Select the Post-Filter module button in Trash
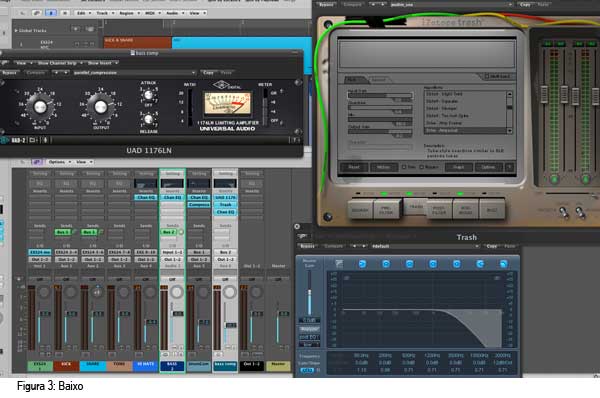The width and height of the screenshot is (600, 398). [x=439, y=210]
